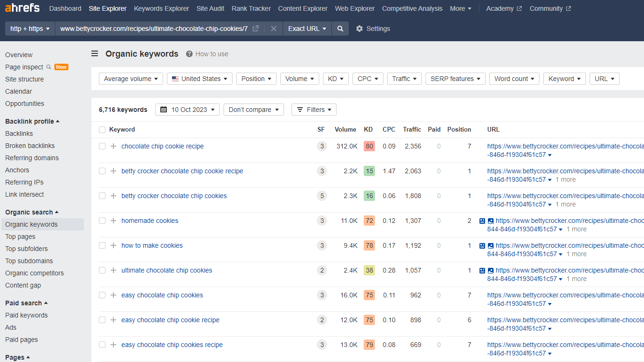Open the Don't compare dropdown

tap(254, 110)
